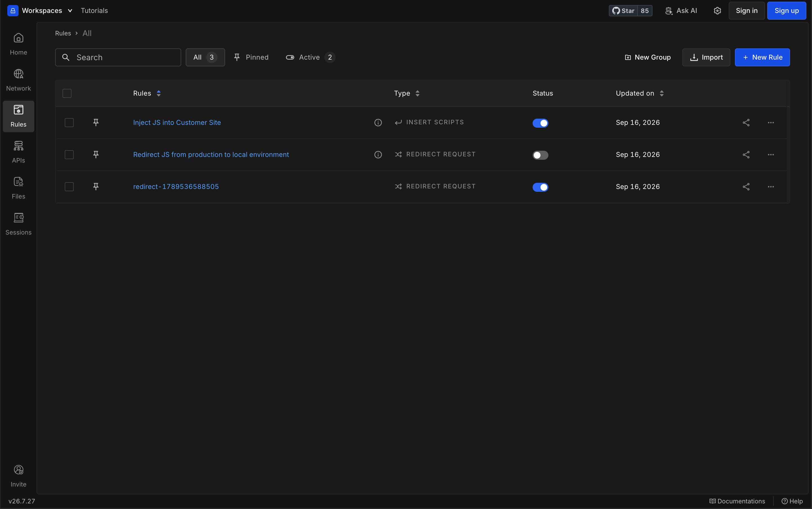Pin the Redirect JS from production rule
The image size is (812, 509).
tap(96, 154)
